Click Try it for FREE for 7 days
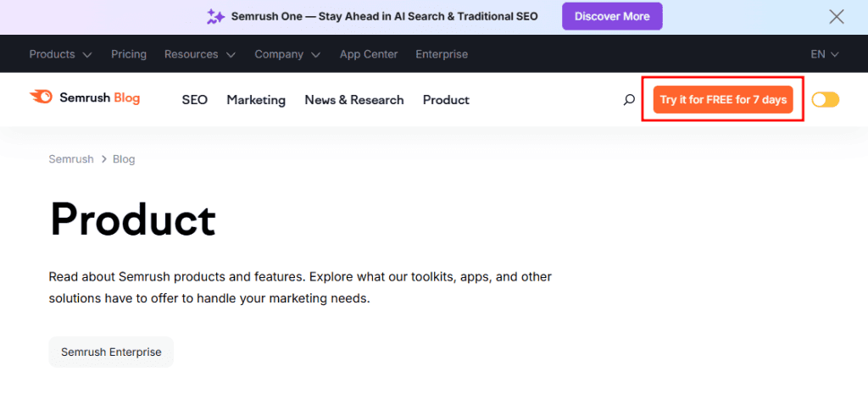The image size is (868, 416). click(723, 100)
